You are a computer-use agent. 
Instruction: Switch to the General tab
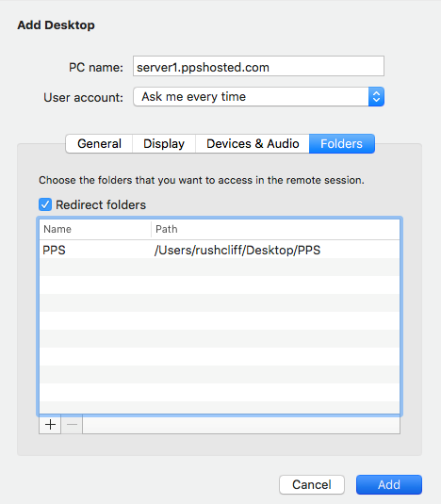(99, 144)
